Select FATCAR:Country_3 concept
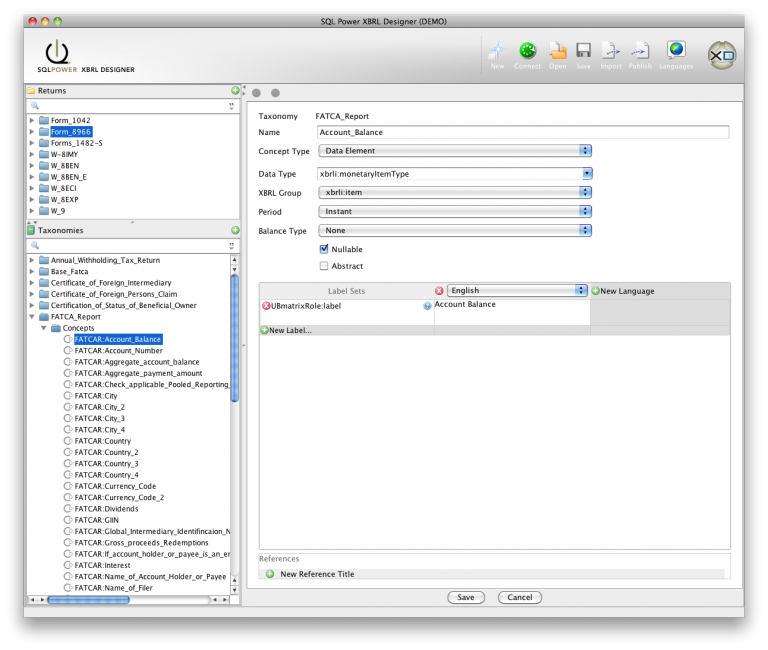Screen dimensions: 768x650 (x=106, y=463)
